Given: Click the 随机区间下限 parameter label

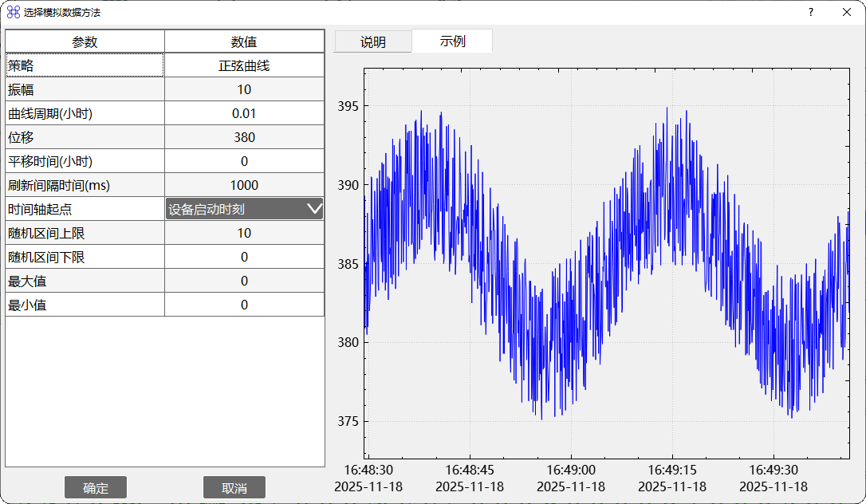Looking at the screenshot, I should point(46,258).
